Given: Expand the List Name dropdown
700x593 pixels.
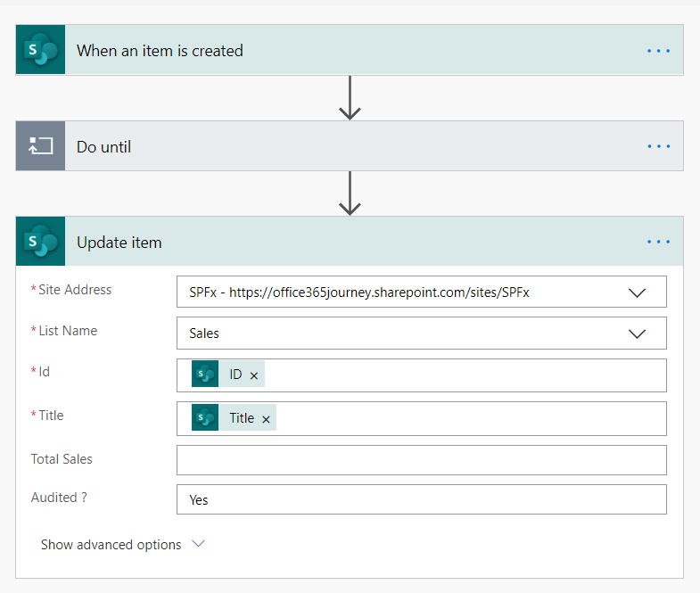Looking at the screenshot, I should 637,334.
